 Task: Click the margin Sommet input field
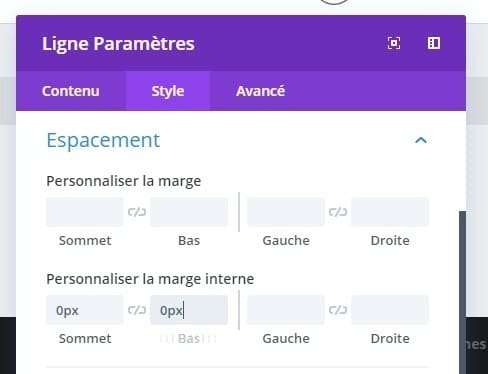[85, 212]
